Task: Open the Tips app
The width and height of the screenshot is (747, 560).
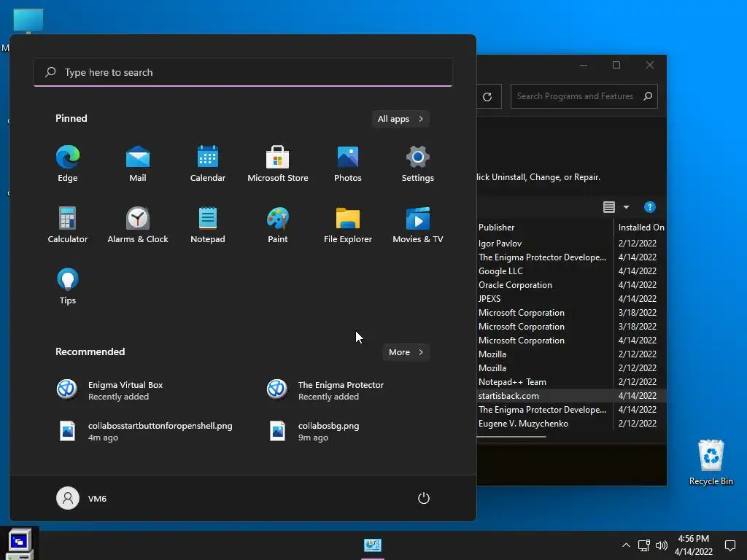Action: [68, 286]
